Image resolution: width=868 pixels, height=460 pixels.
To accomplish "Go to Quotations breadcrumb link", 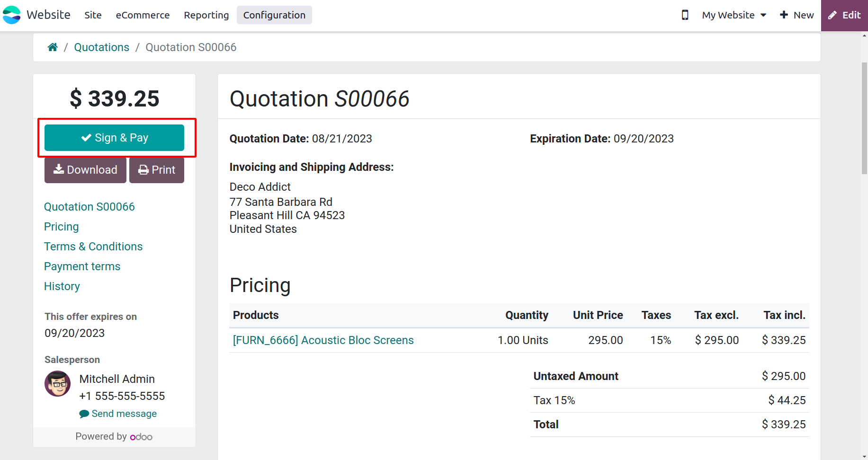I will (x=102, y=47).
